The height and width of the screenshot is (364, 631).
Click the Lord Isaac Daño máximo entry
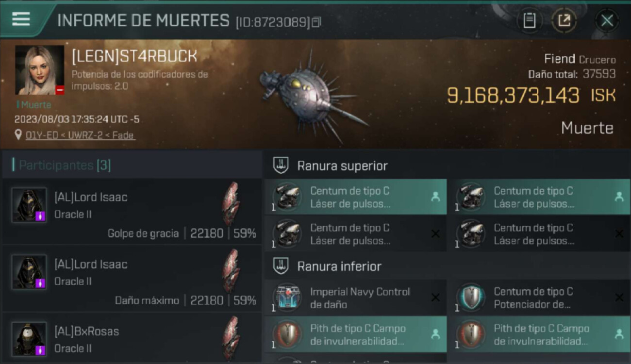[x=132, y=279]
